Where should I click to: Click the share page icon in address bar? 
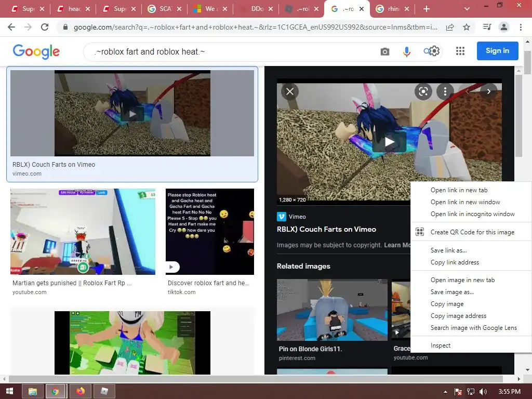coord(450,27)
